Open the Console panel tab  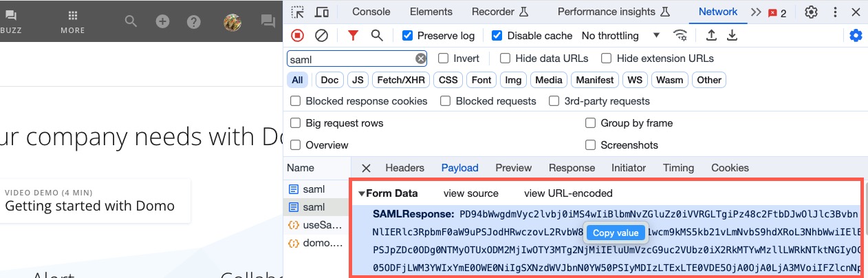click(371, 12)
